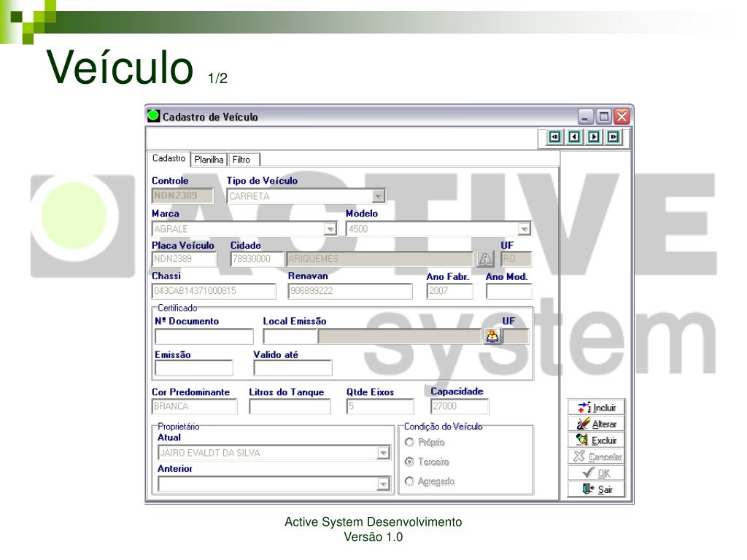Image resolution: width=747 pixels, height=560 pixels.
Task: Click the Sair button
Action: click(x=596, y=489)
